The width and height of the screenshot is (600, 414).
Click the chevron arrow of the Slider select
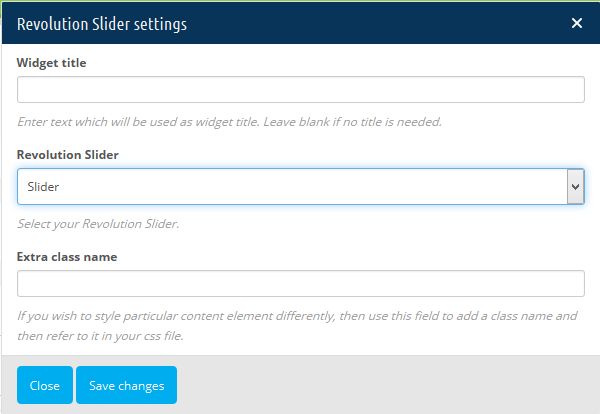(x=575, y=187)
